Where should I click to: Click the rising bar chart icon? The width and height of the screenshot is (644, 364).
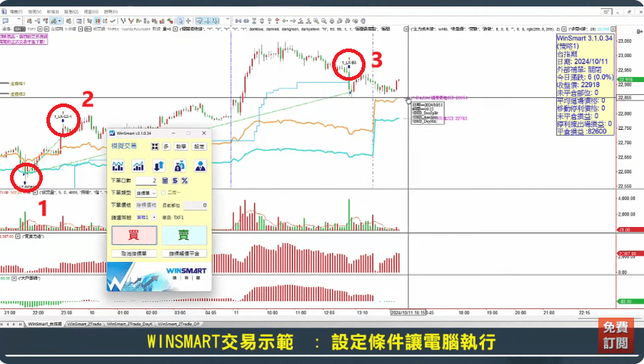139,166
